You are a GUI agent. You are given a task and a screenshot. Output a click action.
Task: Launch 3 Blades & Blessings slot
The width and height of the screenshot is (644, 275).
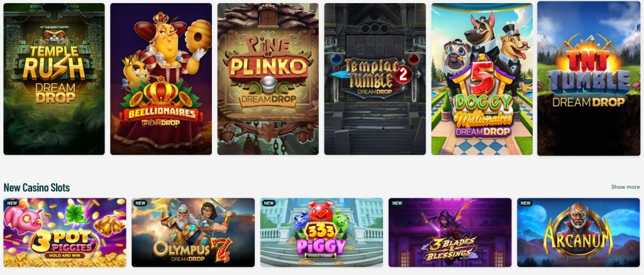[x=450, y=232]
